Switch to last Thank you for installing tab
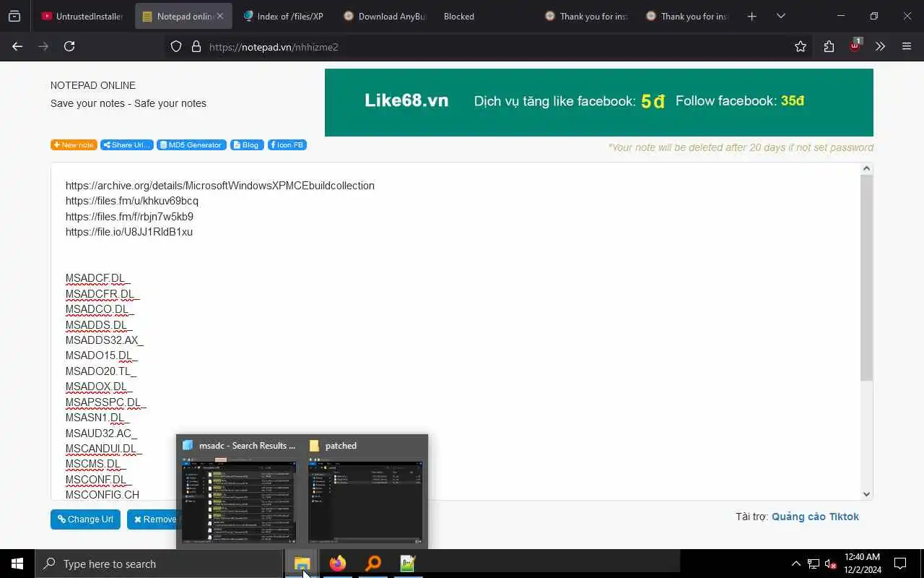The height and width of the screenshot is (578, 924). pyautogui.click(x=687, y=16)
